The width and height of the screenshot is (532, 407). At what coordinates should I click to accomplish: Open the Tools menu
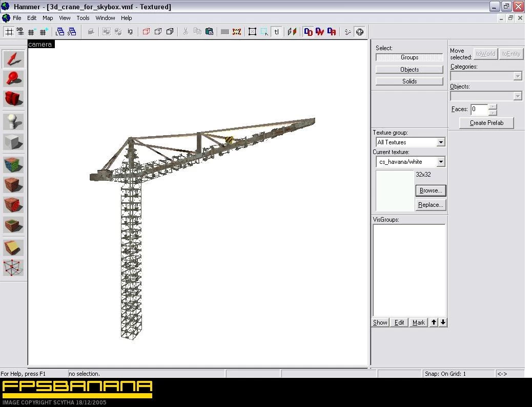coord(83,18)
